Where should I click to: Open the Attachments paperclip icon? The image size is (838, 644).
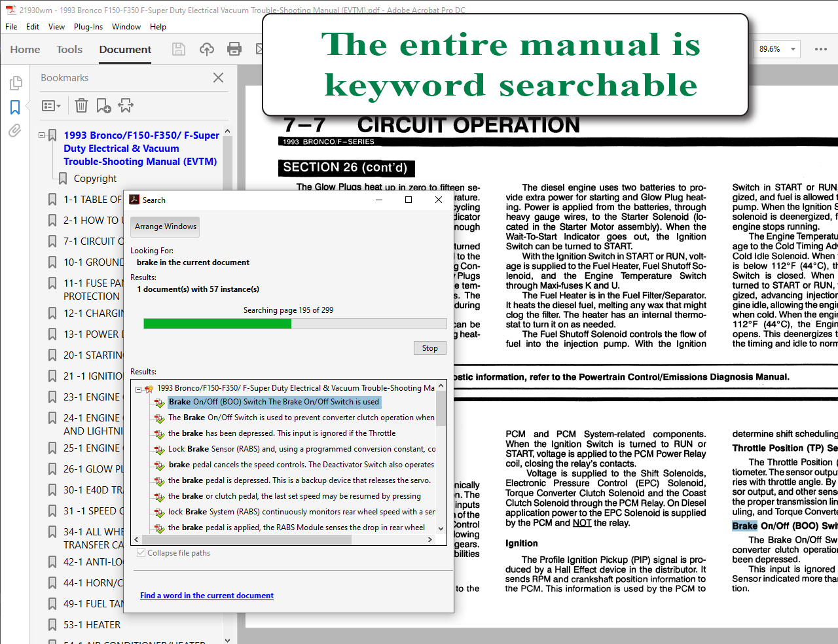click(15, 130)
